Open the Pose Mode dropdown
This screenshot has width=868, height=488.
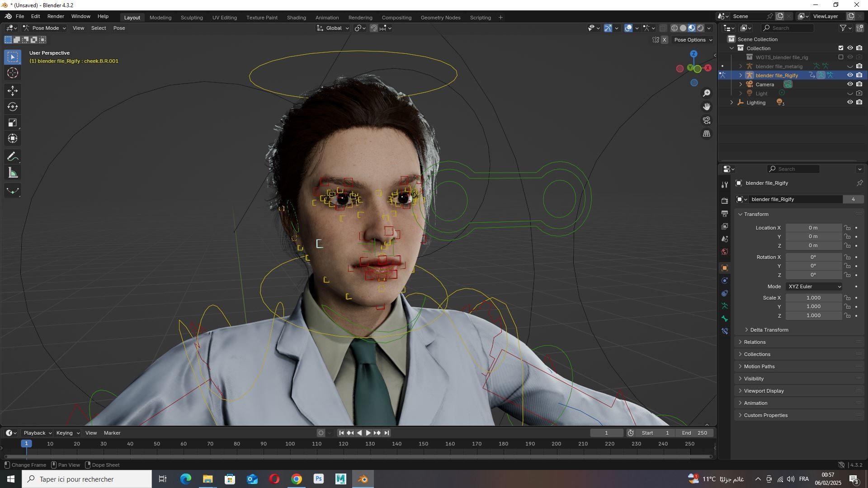[x=44, y=28]
